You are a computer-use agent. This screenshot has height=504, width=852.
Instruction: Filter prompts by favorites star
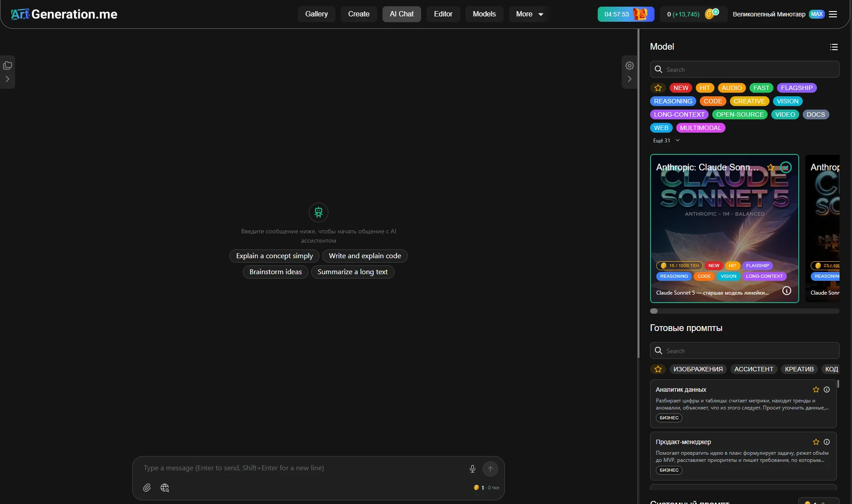tap(658, 369)
